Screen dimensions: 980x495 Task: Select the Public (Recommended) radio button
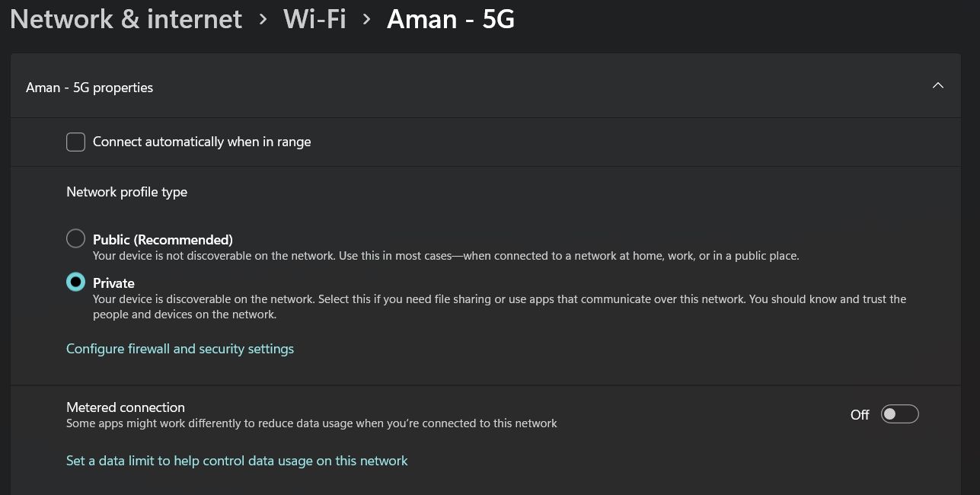pyautogui.click(x=75, y=239)
